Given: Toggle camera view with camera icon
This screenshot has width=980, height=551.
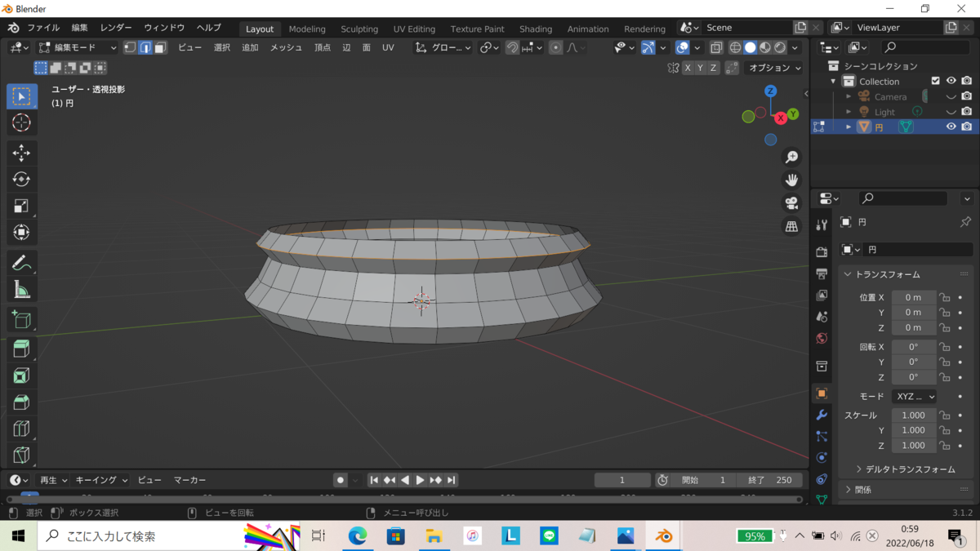Looking at the screenshot, I should (791, 203).
